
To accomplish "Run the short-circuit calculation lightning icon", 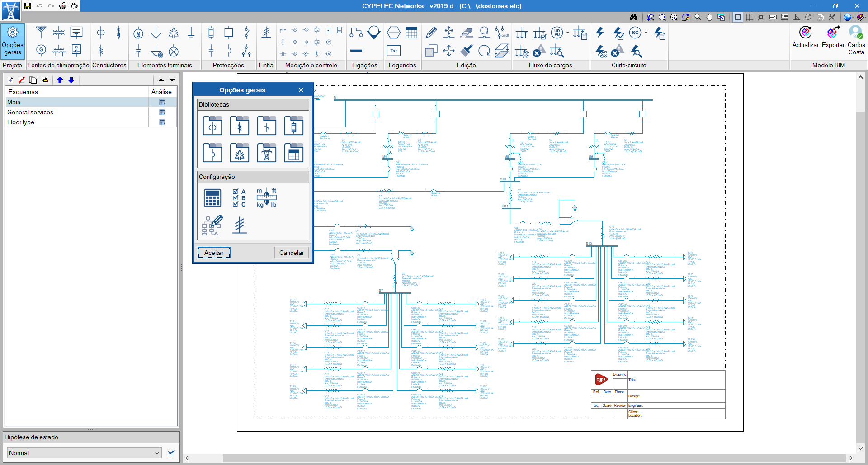I will (600, 33).
